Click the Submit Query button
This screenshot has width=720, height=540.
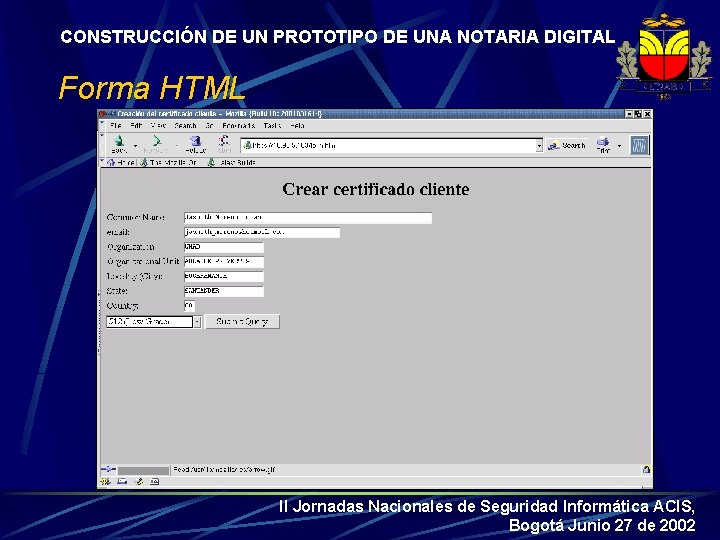[x=242, y=322]
